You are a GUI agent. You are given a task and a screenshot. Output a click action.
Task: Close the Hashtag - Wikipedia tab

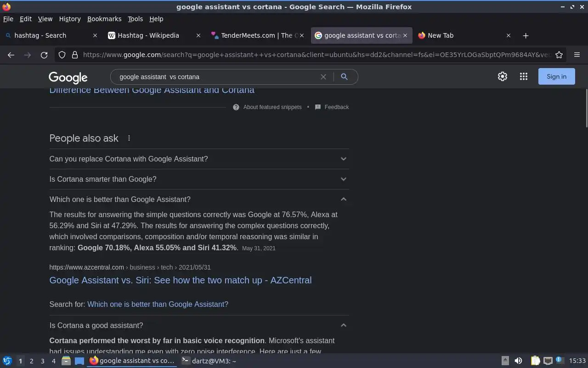tap(198, 35)
